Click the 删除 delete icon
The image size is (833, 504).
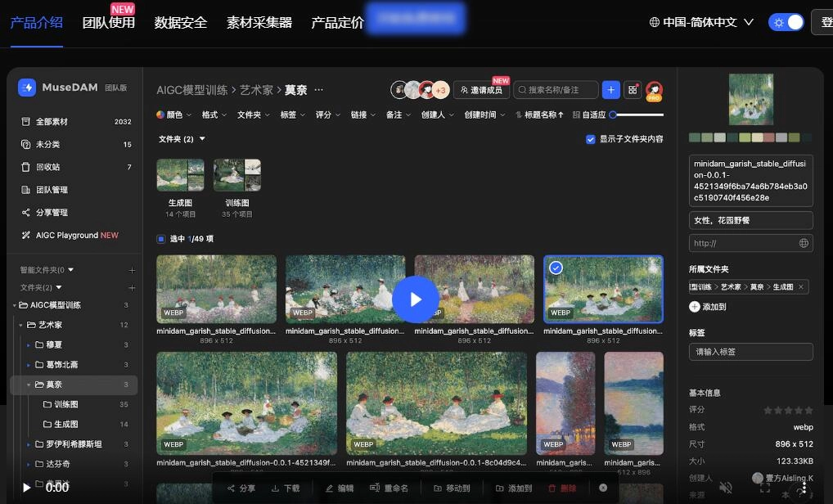pos(565,488)
